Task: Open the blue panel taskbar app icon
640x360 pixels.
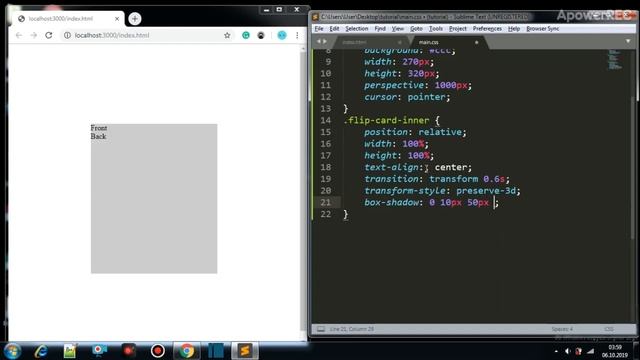Action: coord(216,351)
